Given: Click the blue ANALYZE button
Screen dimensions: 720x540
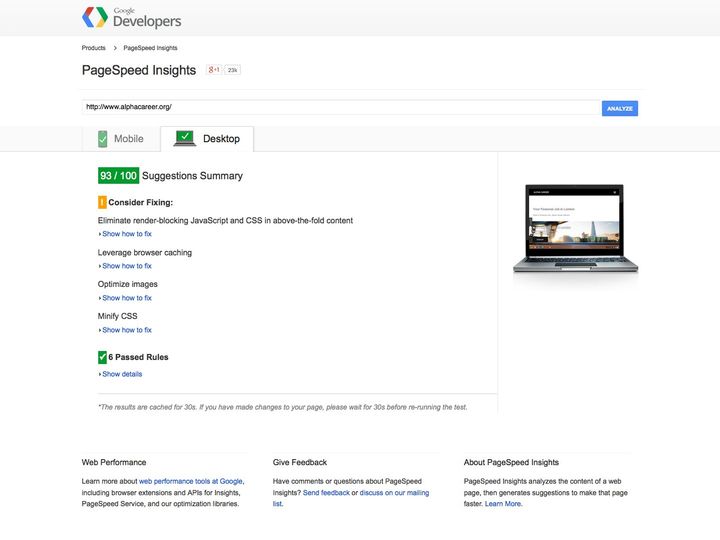Looking at the screenshot, I should tap(620, 108).
